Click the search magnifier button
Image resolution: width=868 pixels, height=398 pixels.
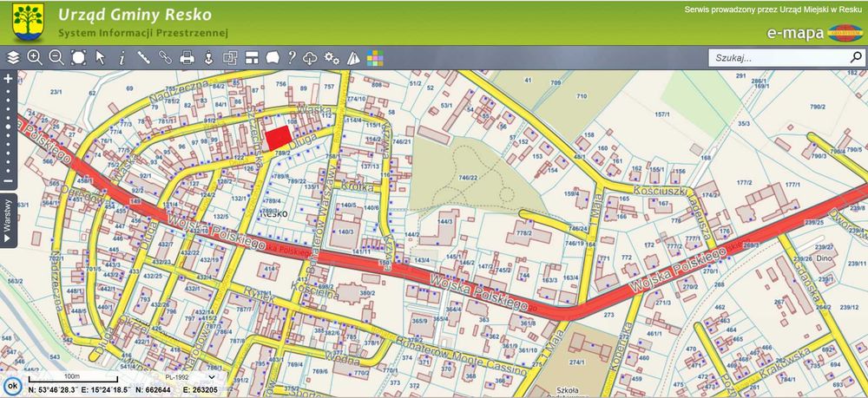(856, 57)
